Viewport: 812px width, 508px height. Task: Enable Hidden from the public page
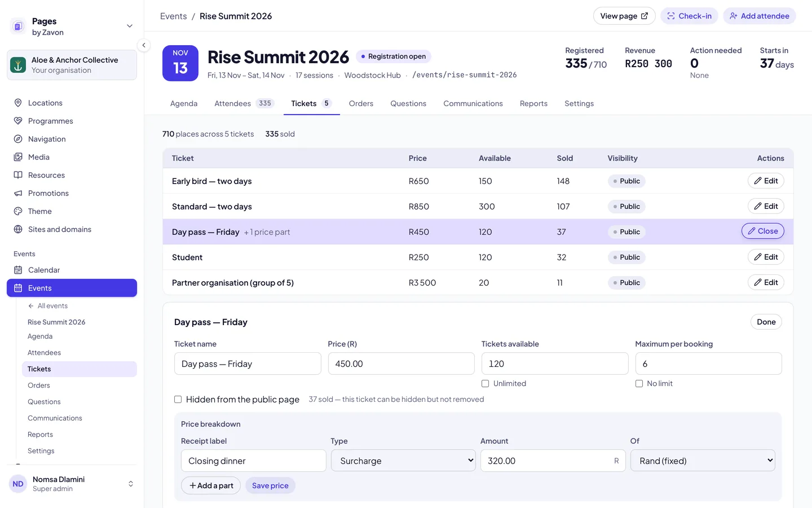click(178, 399)
